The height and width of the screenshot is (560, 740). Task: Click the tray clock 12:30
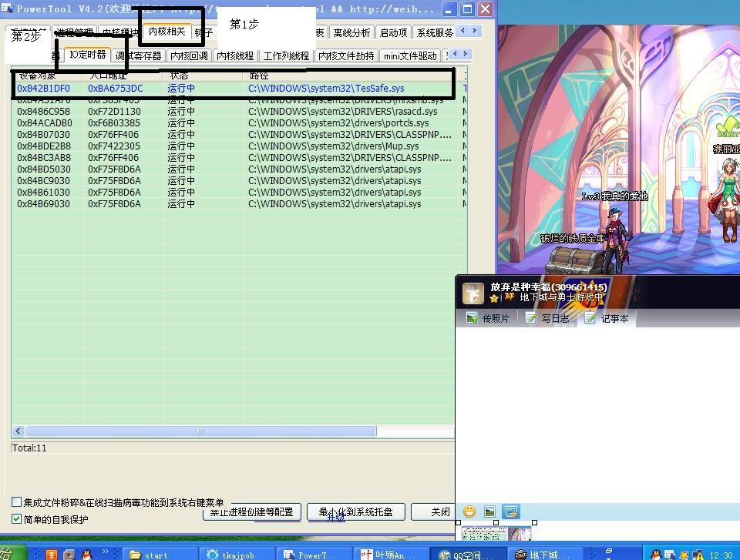[x=721, y=555]
